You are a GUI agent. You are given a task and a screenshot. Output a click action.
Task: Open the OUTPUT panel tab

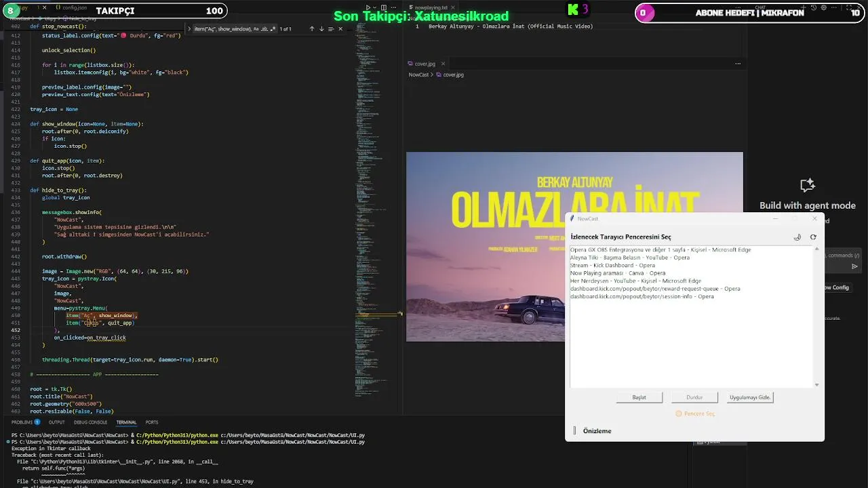pos(56,422)
